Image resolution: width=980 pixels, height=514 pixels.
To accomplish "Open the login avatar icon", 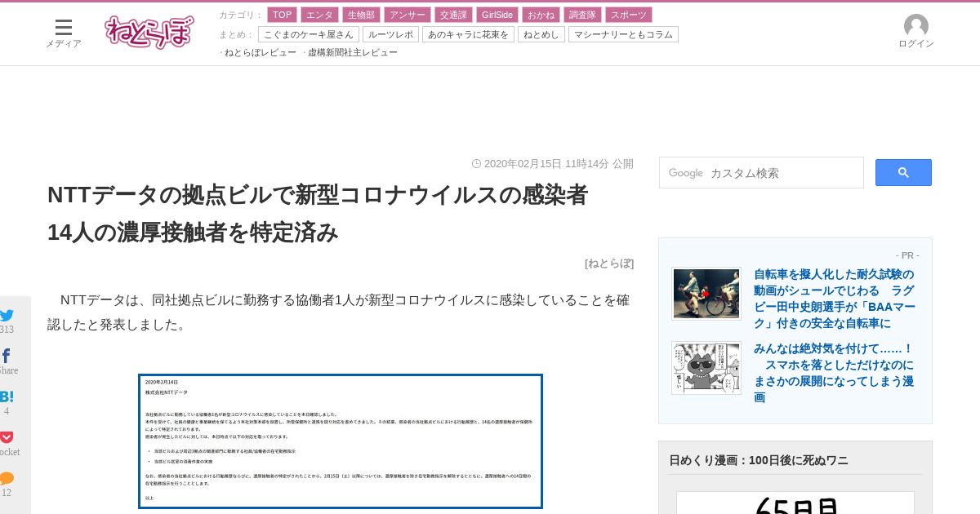I will (916, 25).
